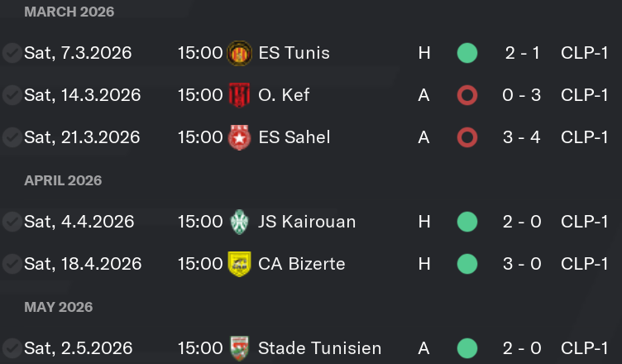Click CLP-1 competition label on CA Bizerte row
Viewport: 622px width, 364px height.
pyautogui.click(x=584, y=264)
